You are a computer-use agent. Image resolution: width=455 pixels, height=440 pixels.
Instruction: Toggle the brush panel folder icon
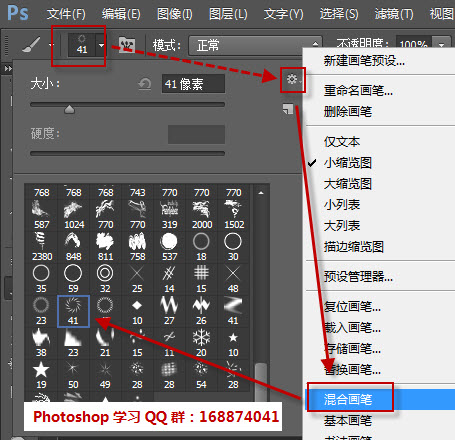[x=127, y=45]
